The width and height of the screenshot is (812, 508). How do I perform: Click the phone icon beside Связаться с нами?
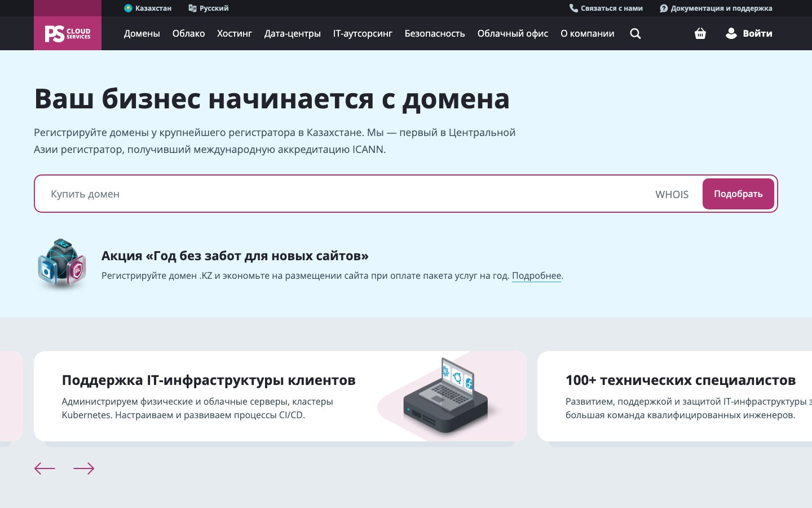[x=573, y=8]
